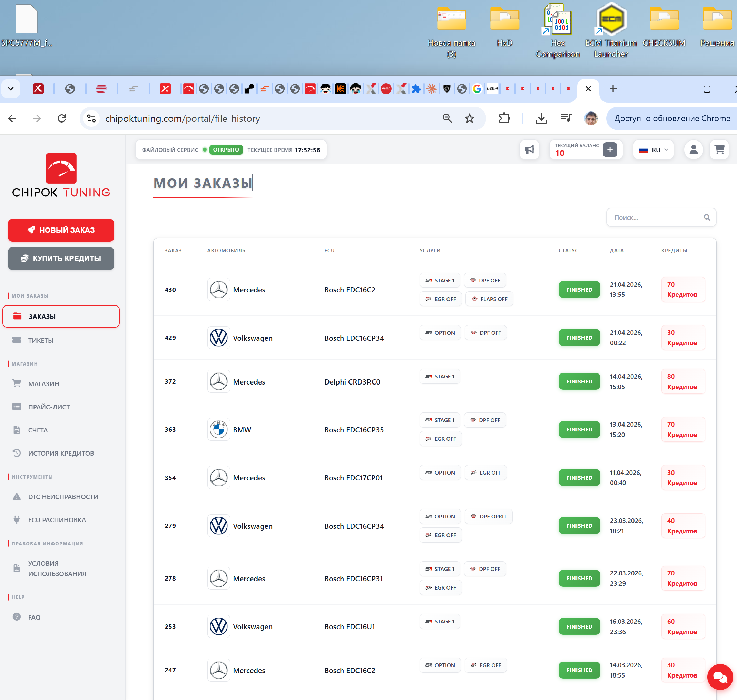Open УСЛОВИЯ ИСПОЛЬЗОВАНИЯ page
This screenshot has height=700, width=737.
pos(57,568)
